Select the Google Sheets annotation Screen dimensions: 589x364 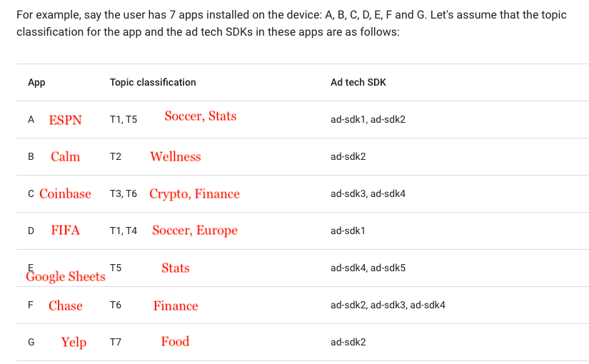[x=66, y=276]
